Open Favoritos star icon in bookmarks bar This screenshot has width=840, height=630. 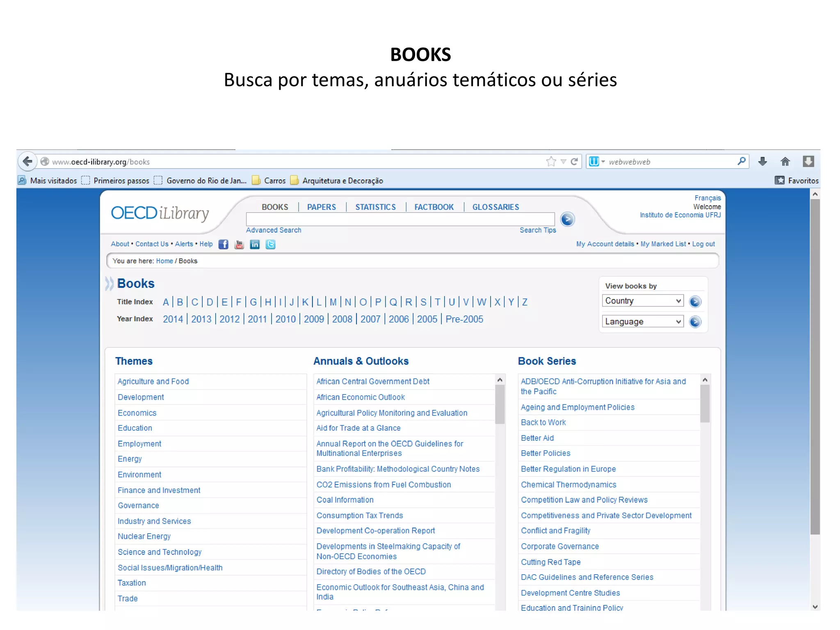coord(780,180)
